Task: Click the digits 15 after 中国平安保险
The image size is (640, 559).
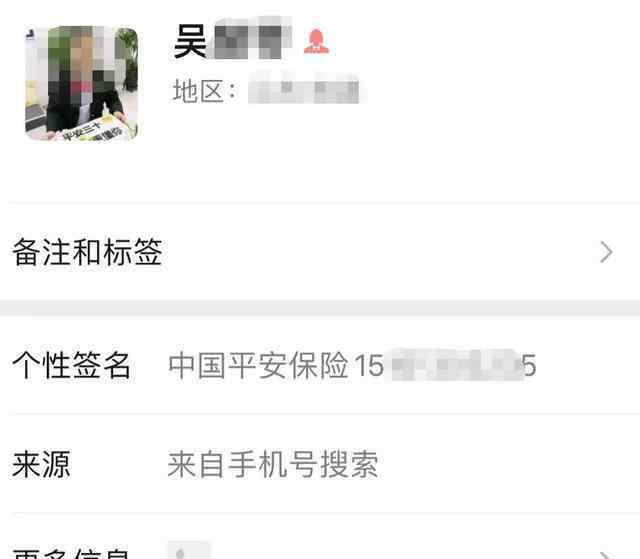Action: 369,365
